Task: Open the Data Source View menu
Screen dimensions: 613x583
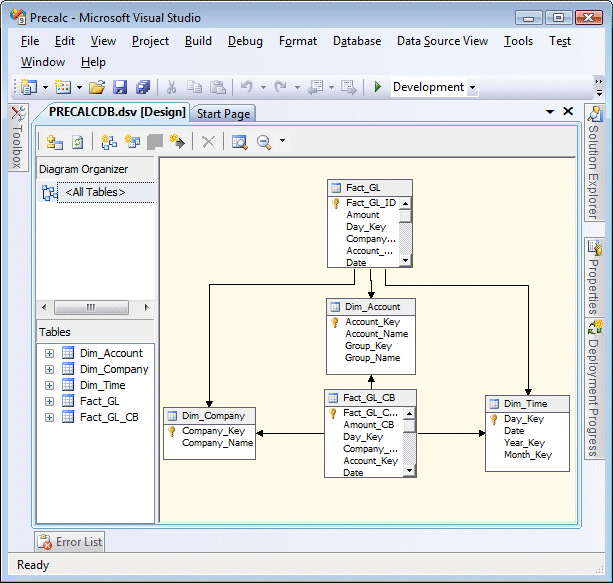Action: tap(442, 41)
